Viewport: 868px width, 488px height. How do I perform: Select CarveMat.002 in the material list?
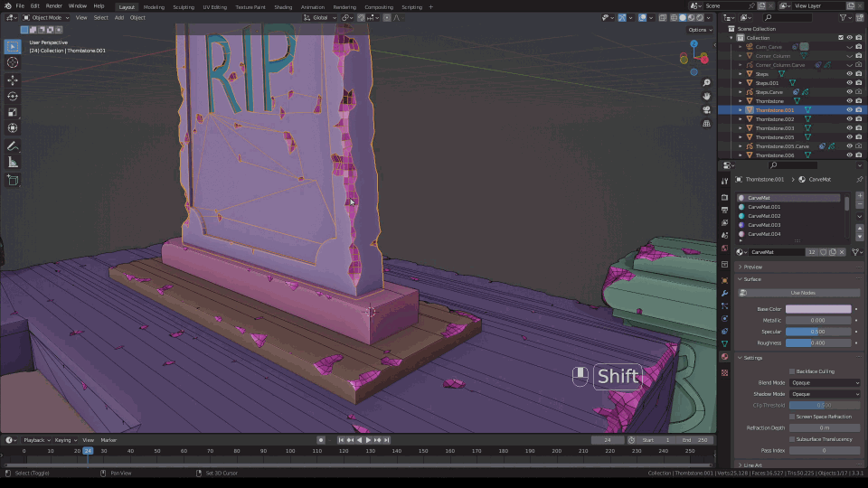(x=764, y=216)
